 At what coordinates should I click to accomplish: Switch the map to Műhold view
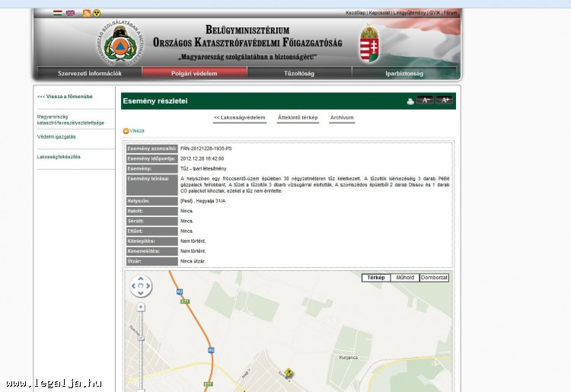click(x=404, y=278)
